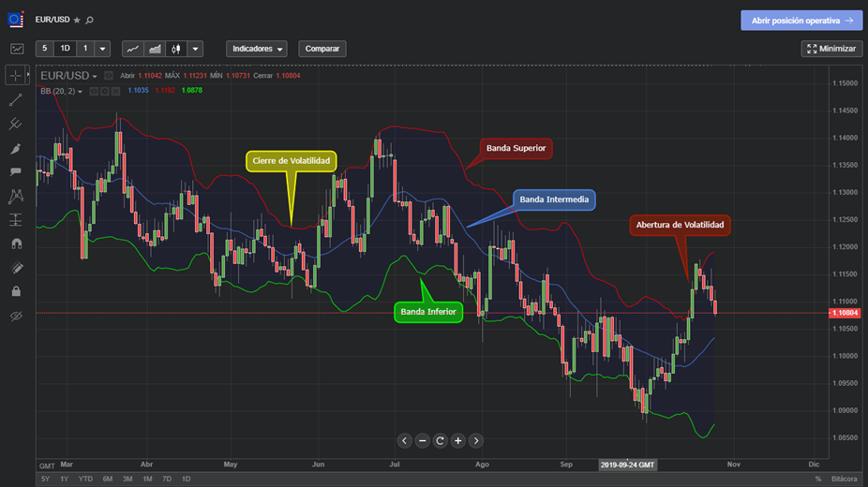Select the trend line drawing tool
Image resolution: width=868 pixels, height=487 pixels.
[x=16, y=99]
